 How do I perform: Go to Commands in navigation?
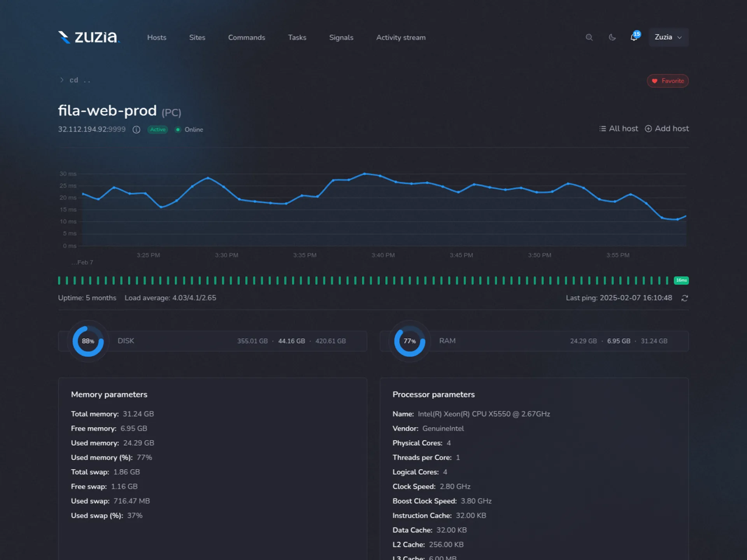[246, 38]
